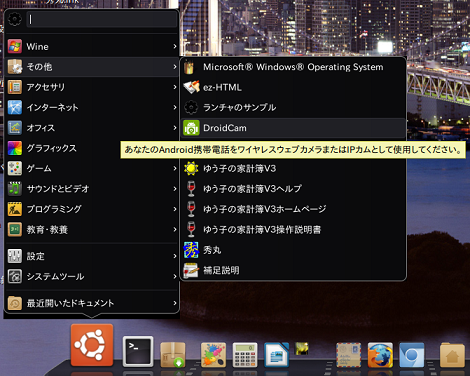
Task: Open ゆう子の家計簿V3操作説明書 entry
Action: (x=293, y=229)
